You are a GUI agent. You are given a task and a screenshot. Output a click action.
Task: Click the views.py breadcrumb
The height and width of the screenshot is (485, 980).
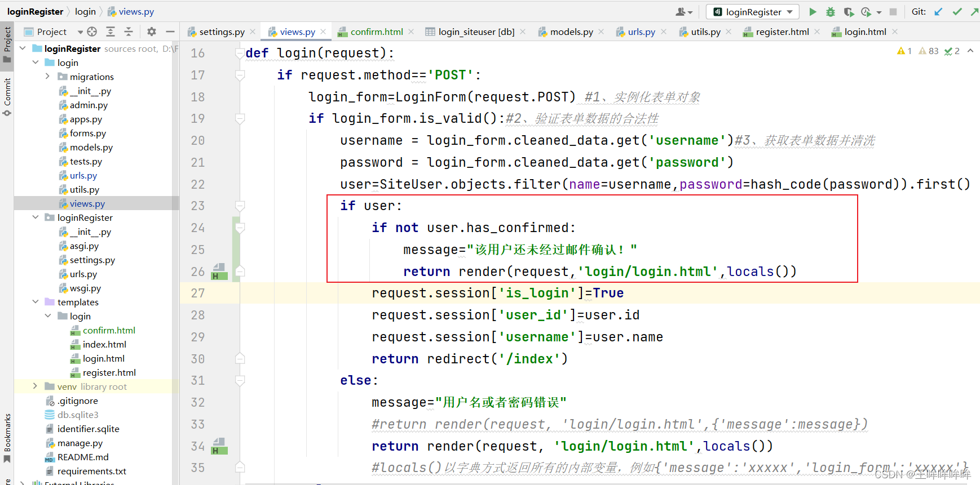[131, 12]
